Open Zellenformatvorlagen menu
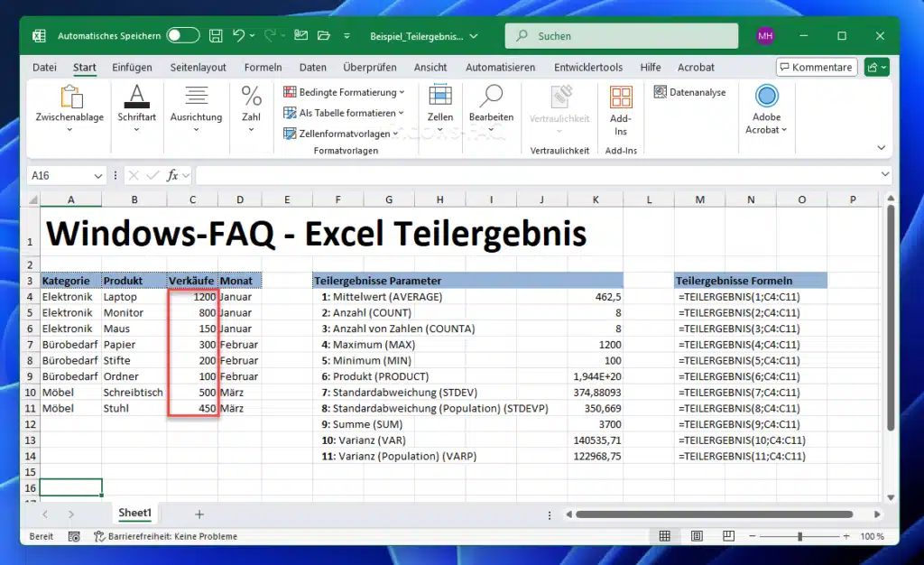The width and height of the screenshot is (924, 565). point(340,134)
